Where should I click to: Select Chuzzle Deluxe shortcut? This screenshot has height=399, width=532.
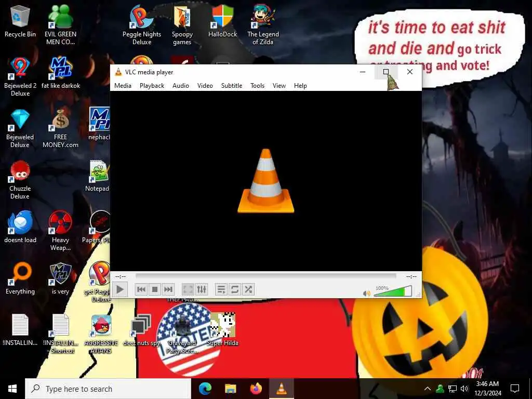[20, 180]
